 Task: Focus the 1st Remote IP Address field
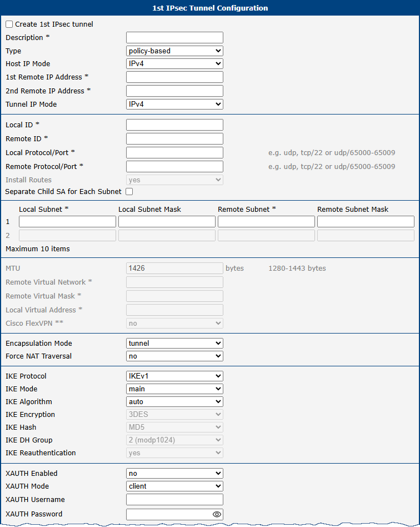[174, 77]
